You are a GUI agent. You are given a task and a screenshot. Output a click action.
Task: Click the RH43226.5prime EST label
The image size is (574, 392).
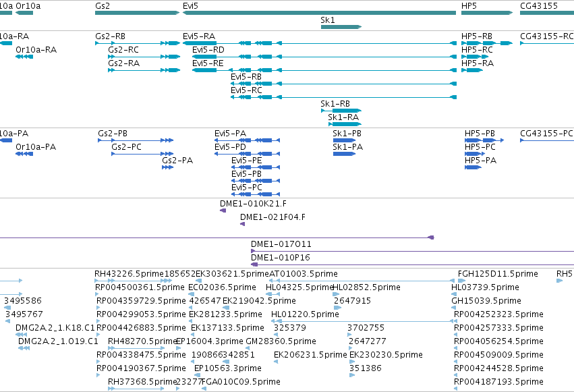(x=130, y=274)
